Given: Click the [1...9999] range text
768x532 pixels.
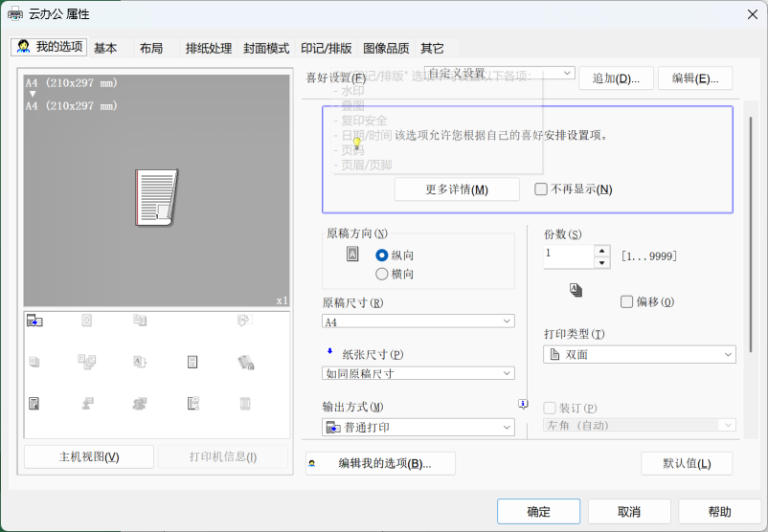Looking at the screenshot, I should click(x=649, y=256).
